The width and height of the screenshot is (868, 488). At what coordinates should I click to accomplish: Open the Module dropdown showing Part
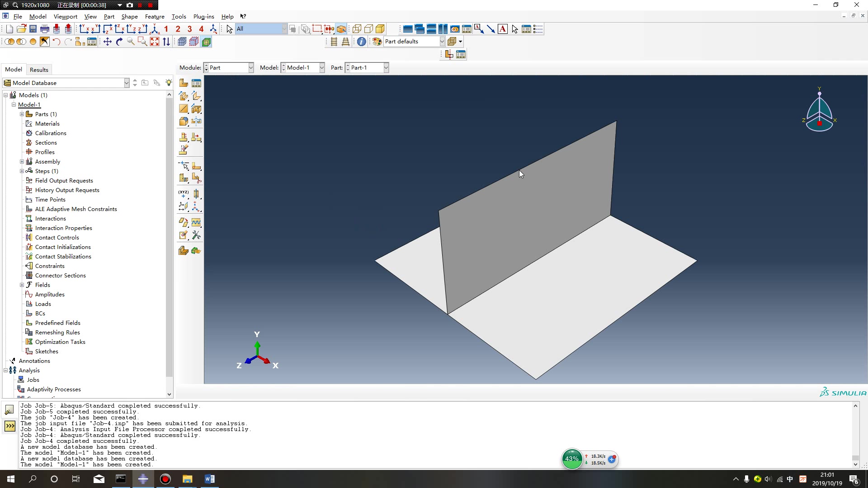pos(251,67)
